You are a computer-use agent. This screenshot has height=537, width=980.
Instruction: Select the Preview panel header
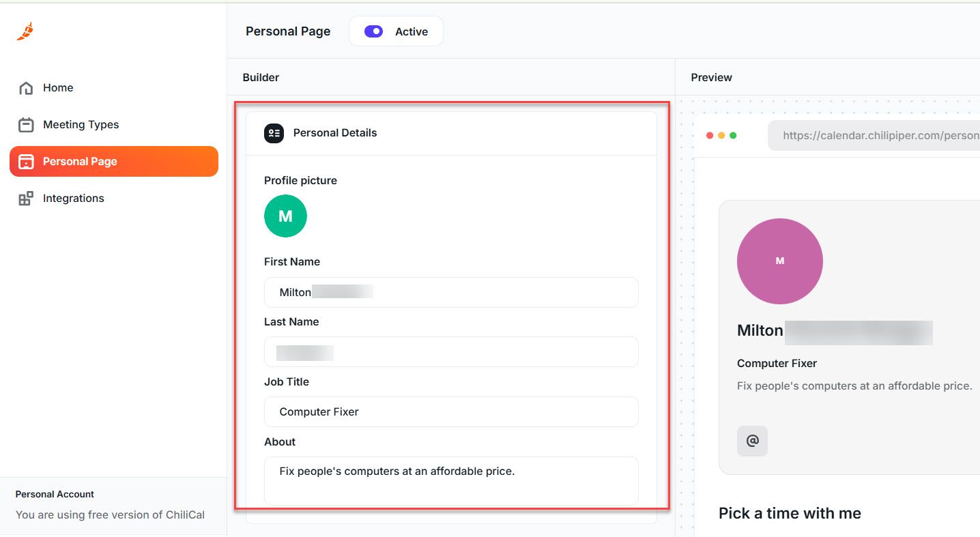tap(711, 77)
